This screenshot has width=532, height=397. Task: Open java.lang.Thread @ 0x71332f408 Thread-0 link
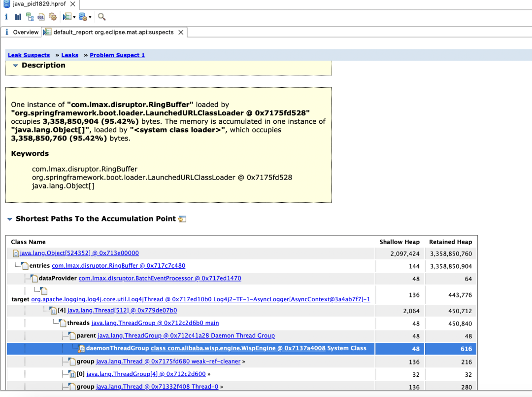157,387
